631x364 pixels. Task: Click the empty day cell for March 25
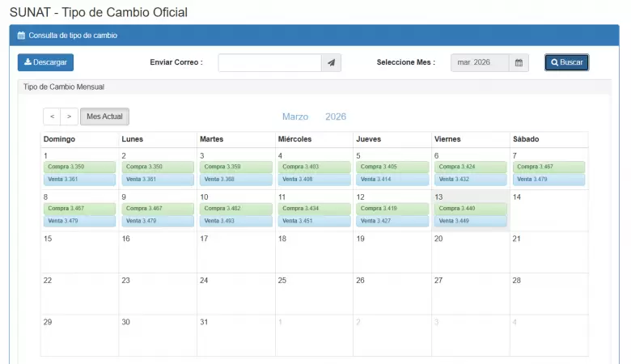[x=313, y=295]
